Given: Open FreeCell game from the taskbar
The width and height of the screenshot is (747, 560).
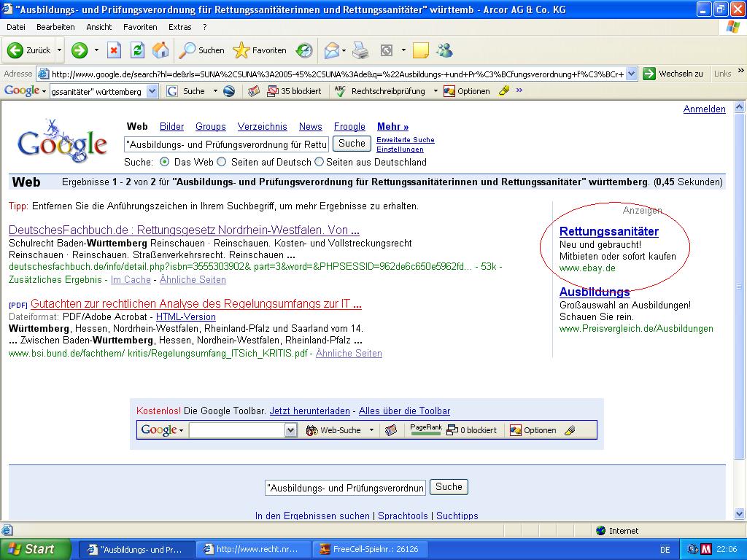Looking at the screenshot, I should tap(368, 549).
